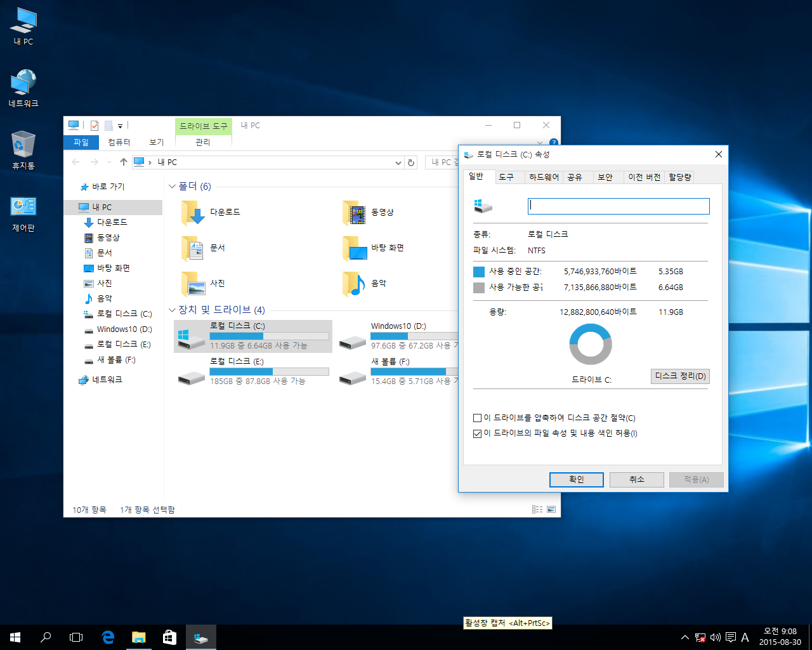The height and width of the screenshot is (650, 812).
Task: Open the 휴지통 recycle bin icon
Action: point(23,150)
